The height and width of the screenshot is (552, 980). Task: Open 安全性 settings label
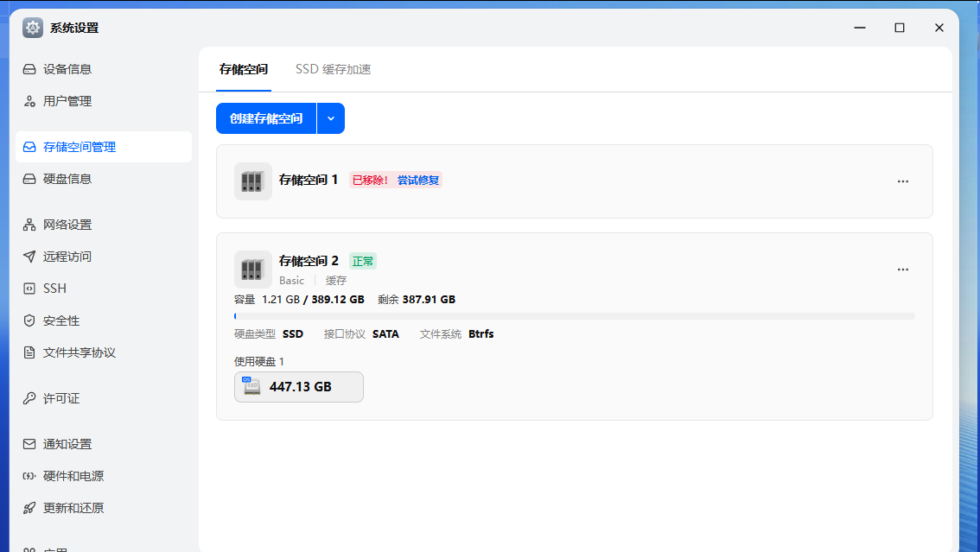[61, 321]
